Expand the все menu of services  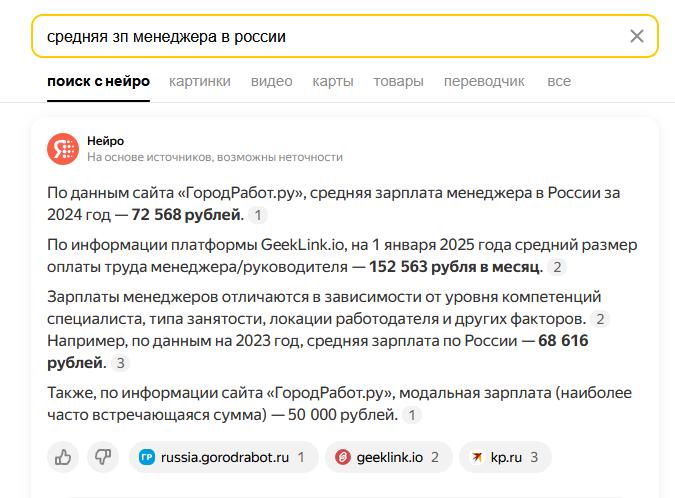pos(559,81)
